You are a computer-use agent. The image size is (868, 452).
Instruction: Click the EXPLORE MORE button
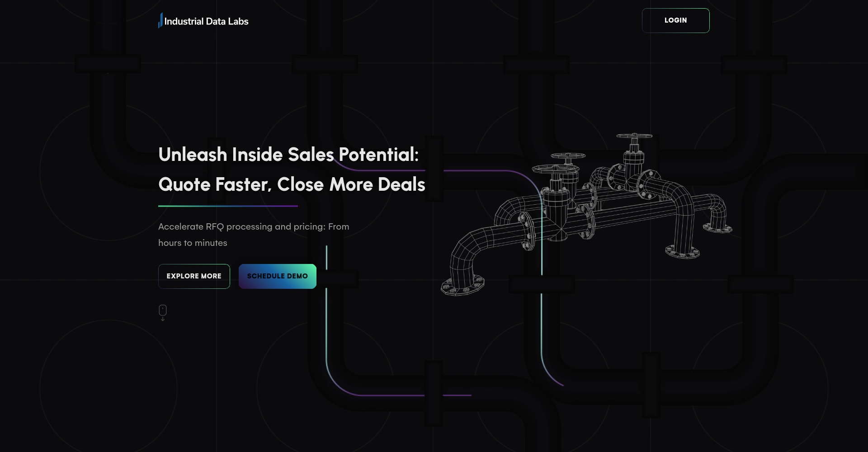[194, 276]
